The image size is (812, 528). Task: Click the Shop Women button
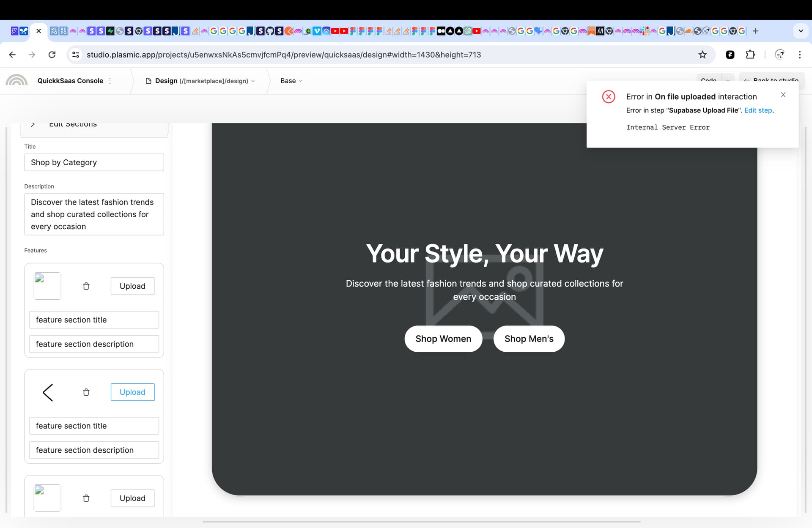point(443,339)
